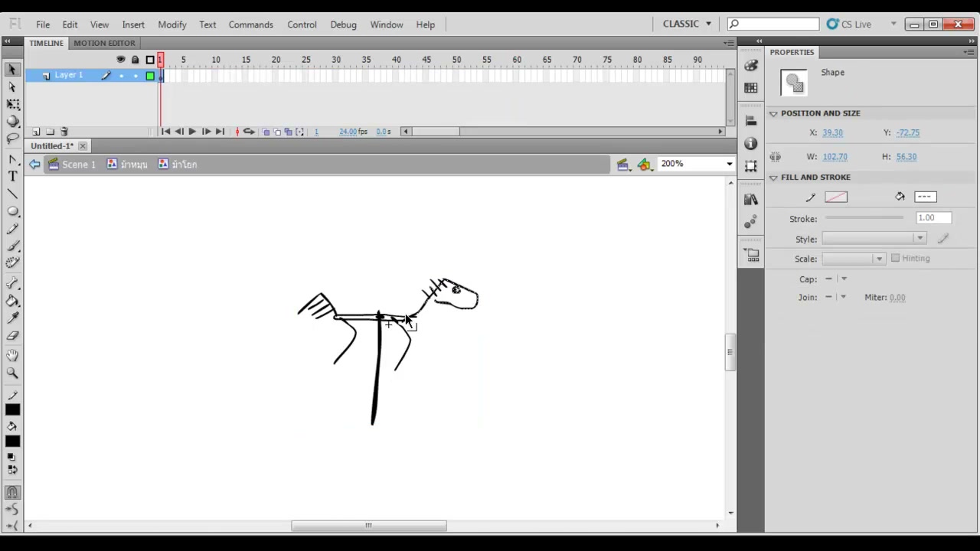Open the Control menu
980x551 pixels.
tap(302, 24)
